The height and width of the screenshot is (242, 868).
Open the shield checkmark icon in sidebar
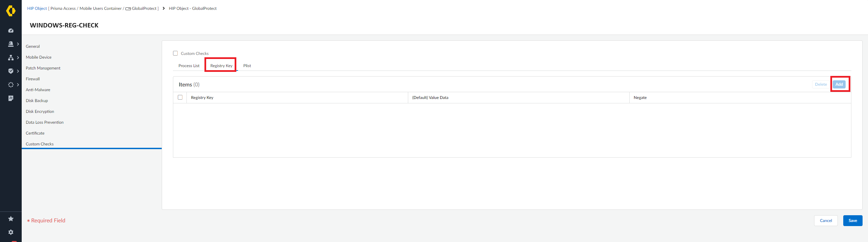[11, 71]
